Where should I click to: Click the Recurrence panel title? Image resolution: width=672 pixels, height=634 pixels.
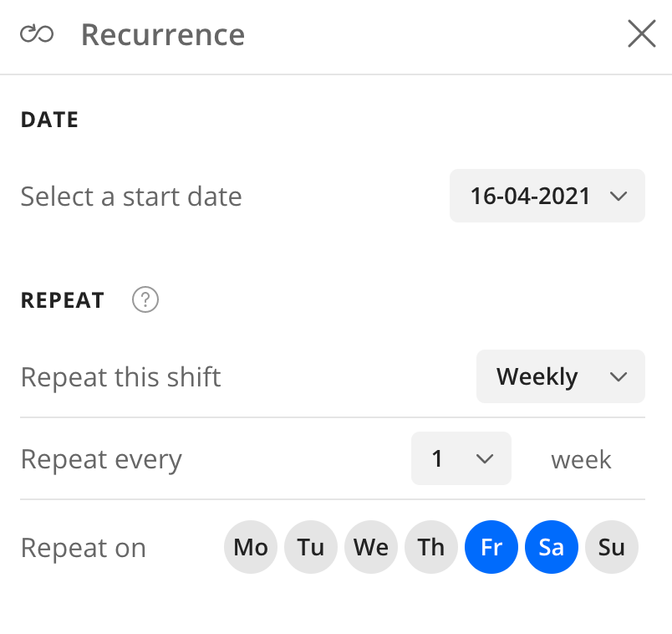tap(163, 35)
